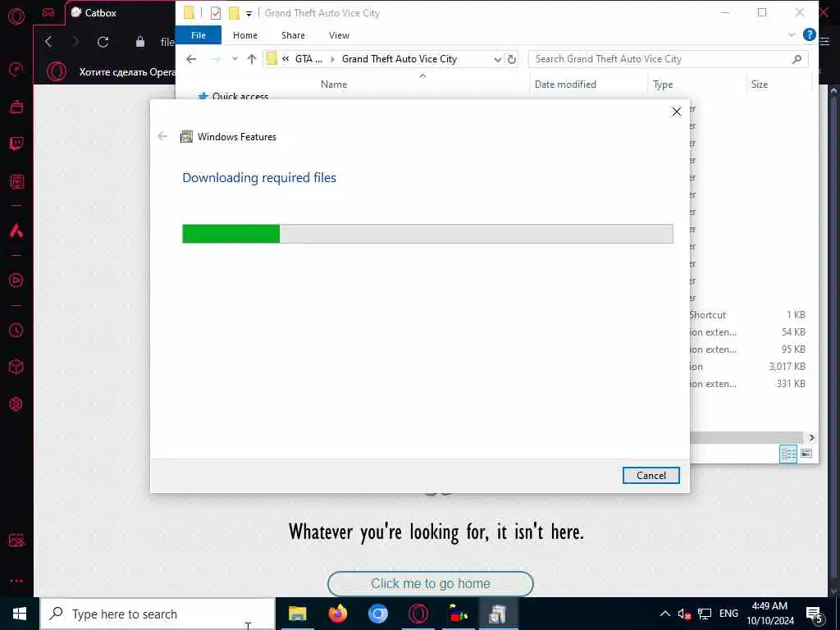Click File Explorer back navigation arrow
The width and height of the screenshot is (840, 630).
pyautogui.click(x=191, y=59)
